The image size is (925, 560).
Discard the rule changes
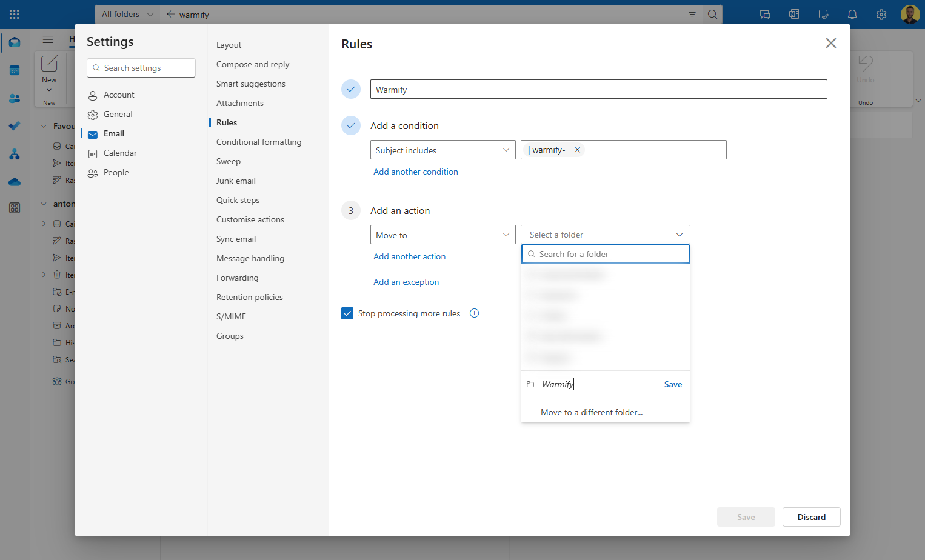[x=811, y=517]
